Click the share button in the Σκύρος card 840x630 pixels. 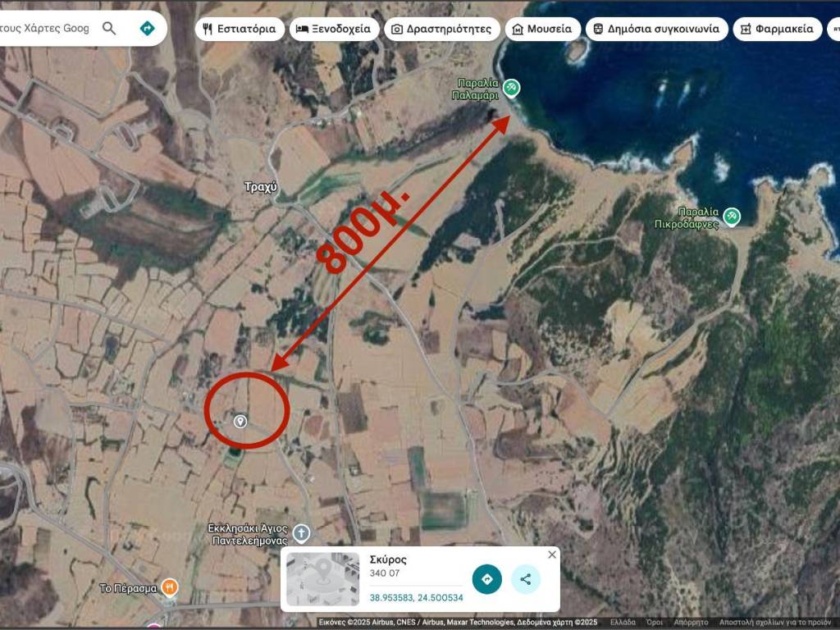click(x=526, y=579)
